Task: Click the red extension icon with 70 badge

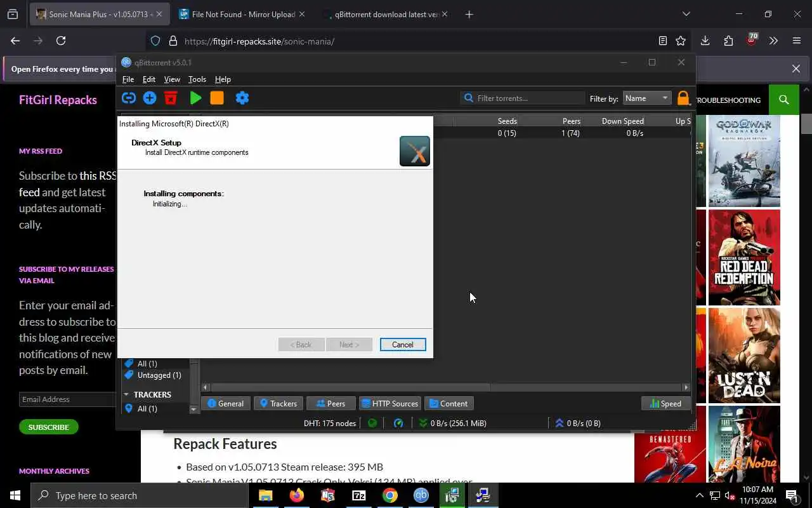Action: 752,40
